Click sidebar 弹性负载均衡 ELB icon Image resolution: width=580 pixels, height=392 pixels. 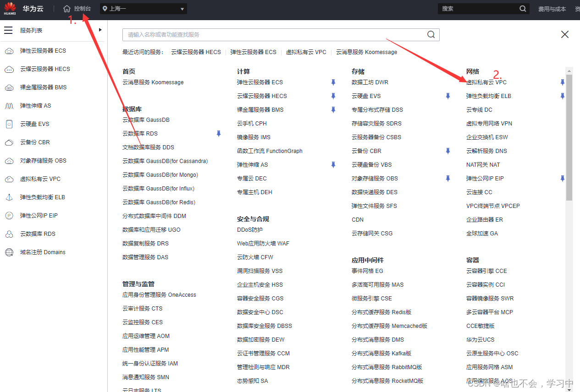pyautogui.click(x=9, y=197)
